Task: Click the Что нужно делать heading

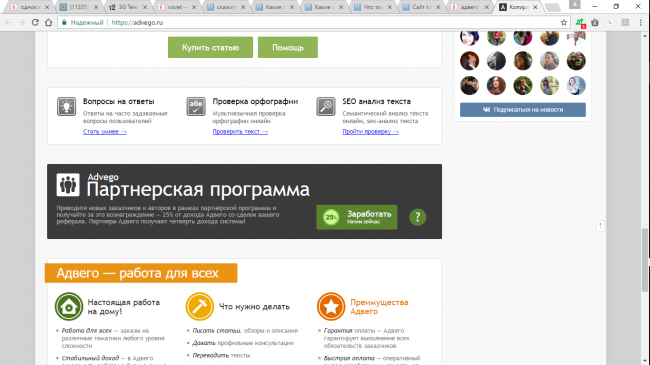Action: click(254, 307)
